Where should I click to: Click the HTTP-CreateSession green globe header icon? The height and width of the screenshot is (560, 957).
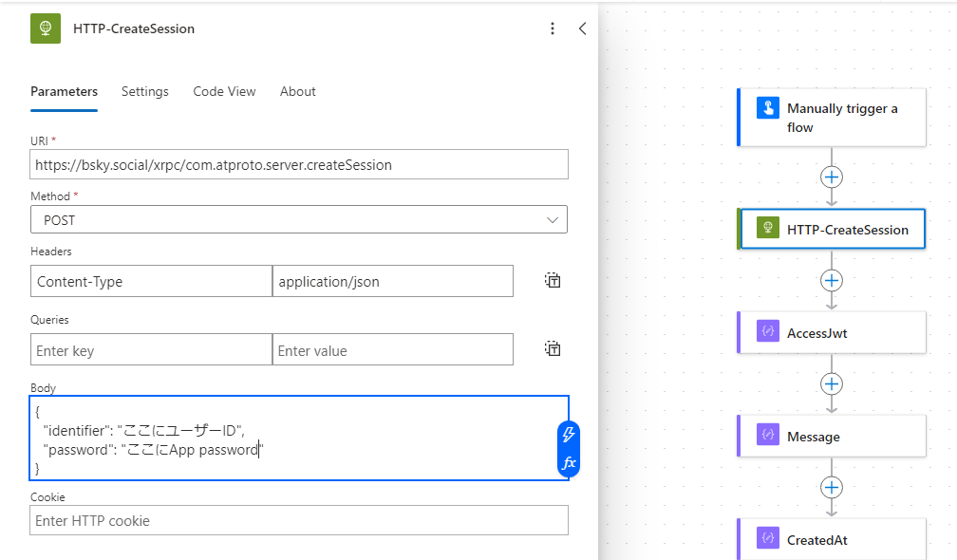tap(45, 28)
